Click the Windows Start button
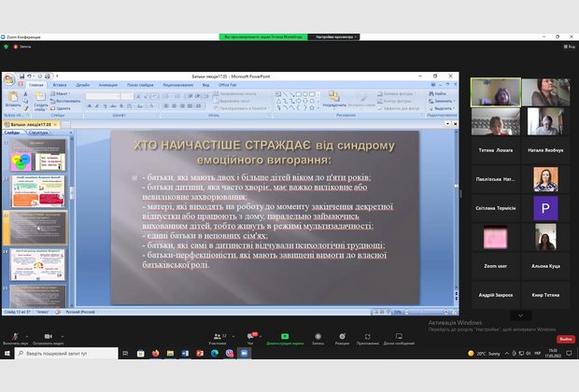Screen dimensions: 579x392 tap(7, 353)
